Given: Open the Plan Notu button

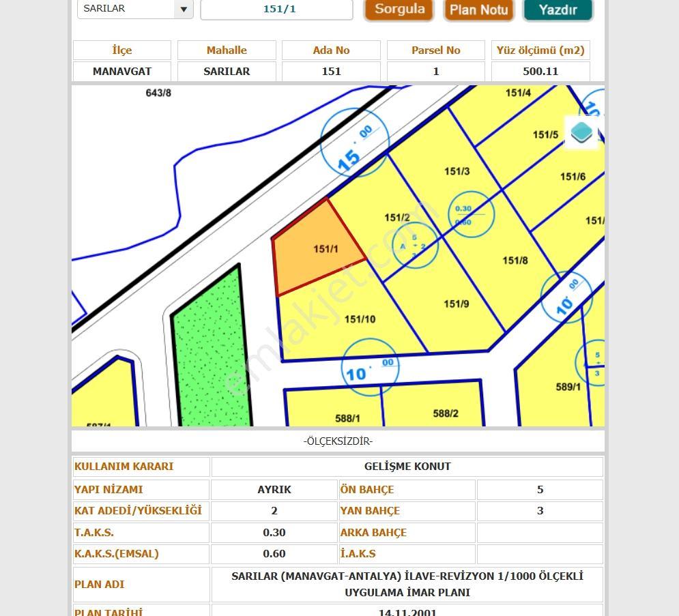Looking at the screenshot, I should pos(478,9).
